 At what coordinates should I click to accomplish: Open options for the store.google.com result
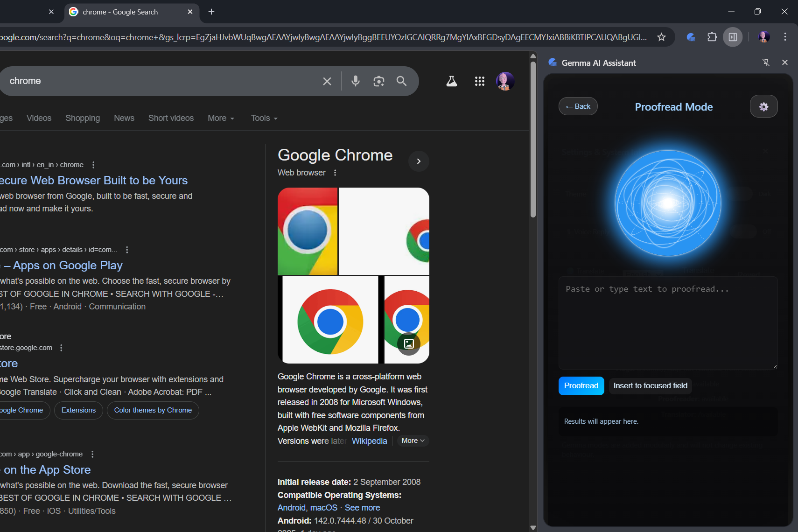(x=61, y=348)
